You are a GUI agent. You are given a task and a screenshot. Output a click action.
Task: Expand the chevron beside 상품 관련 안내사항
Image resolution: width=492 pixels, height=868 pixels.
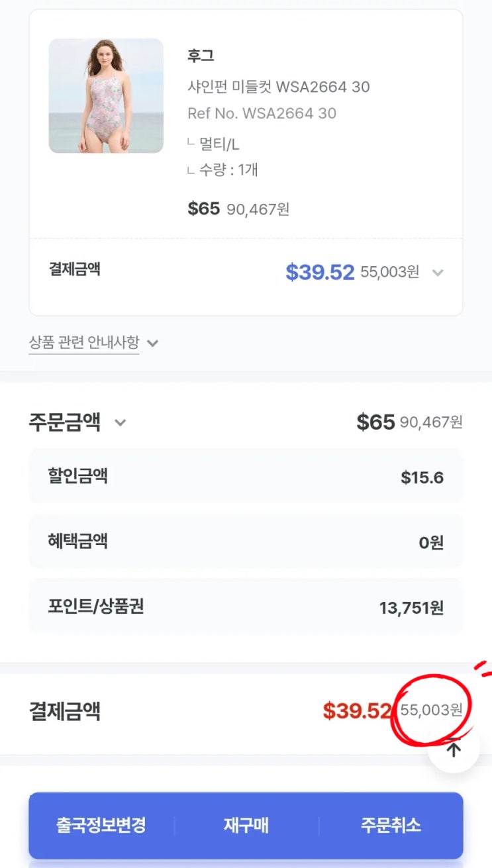tap(152, 343)
